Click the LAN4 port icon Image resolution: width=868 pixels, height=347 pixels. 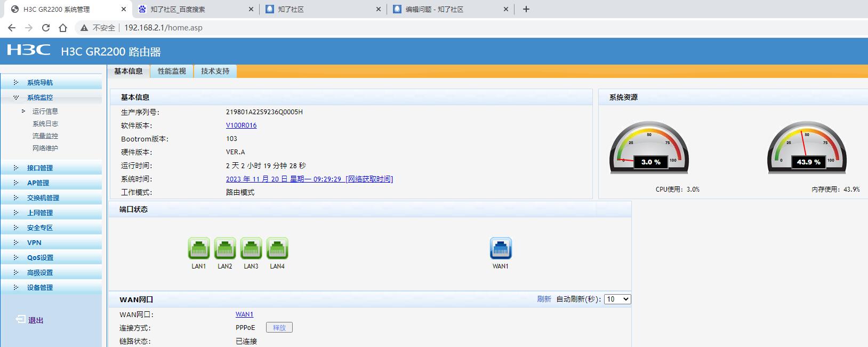(x=277, y=248)
